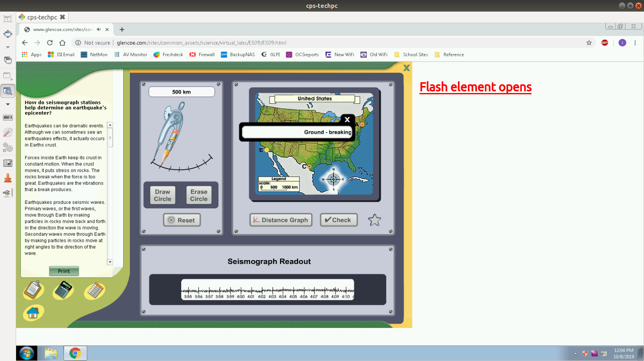Select the www.glencoe.com tab
This screenshot has width=644, height=361.
(x=66, y=29)
